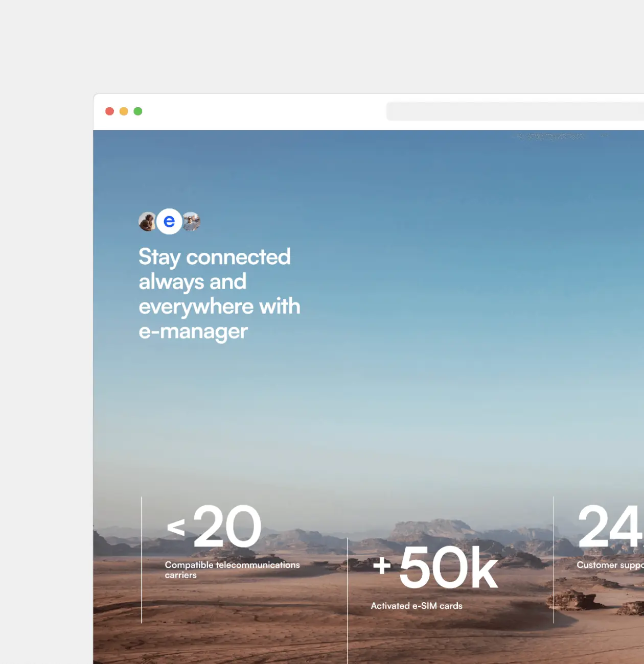Click the blue e-manager logo circle
The width and height of the screenshot is (644, 664).
point(169,221)
